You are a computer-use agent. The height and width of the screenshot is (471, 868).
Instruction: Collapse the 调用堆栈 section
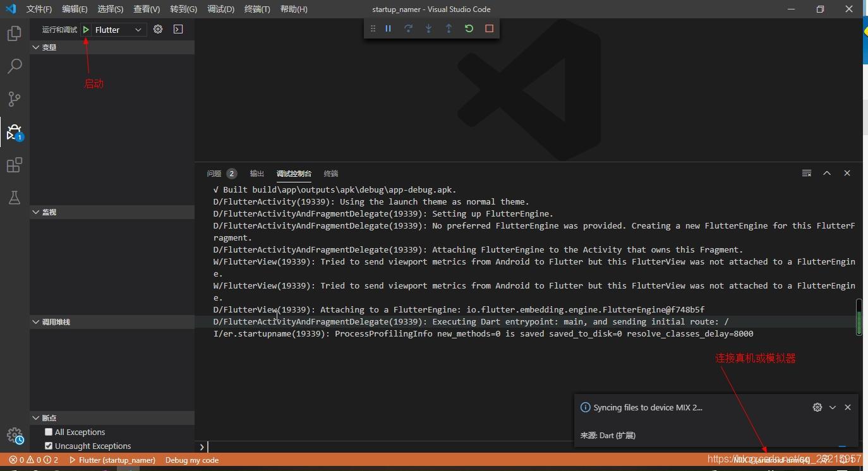pos(112,322)
